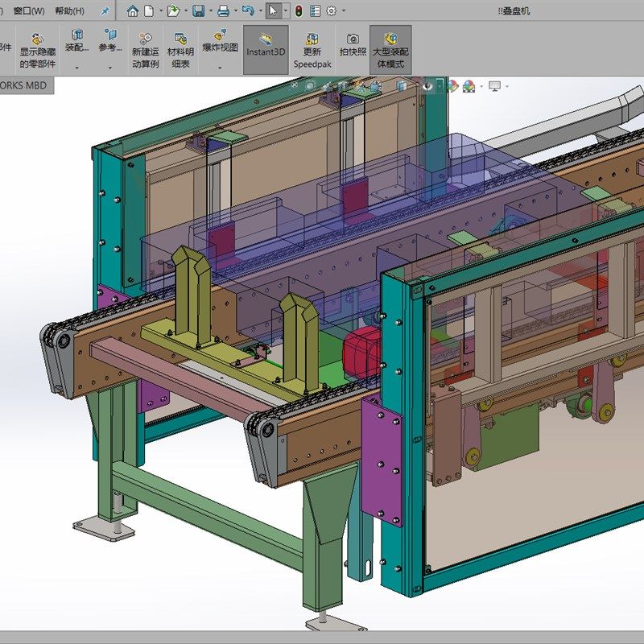
Task: Click the Bill of Materials (材料明细表) button
Action: tap(180, 50)
